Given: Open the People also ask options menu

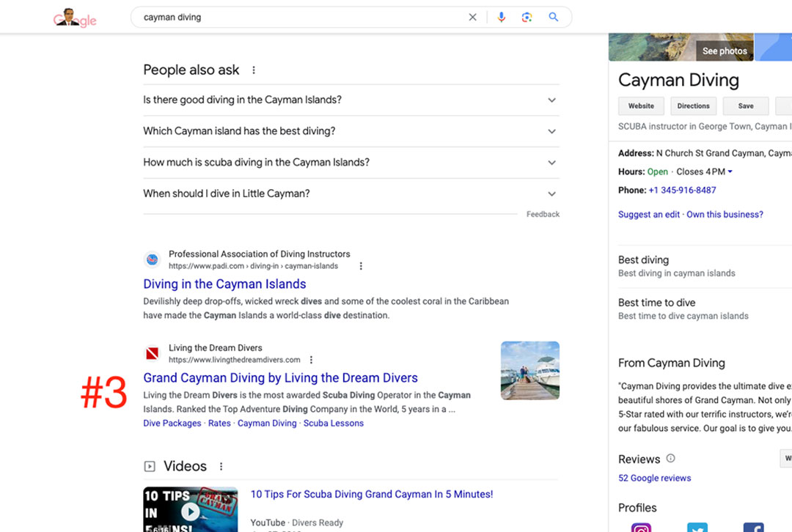Looking at the screenshot, I should (254, 70).
